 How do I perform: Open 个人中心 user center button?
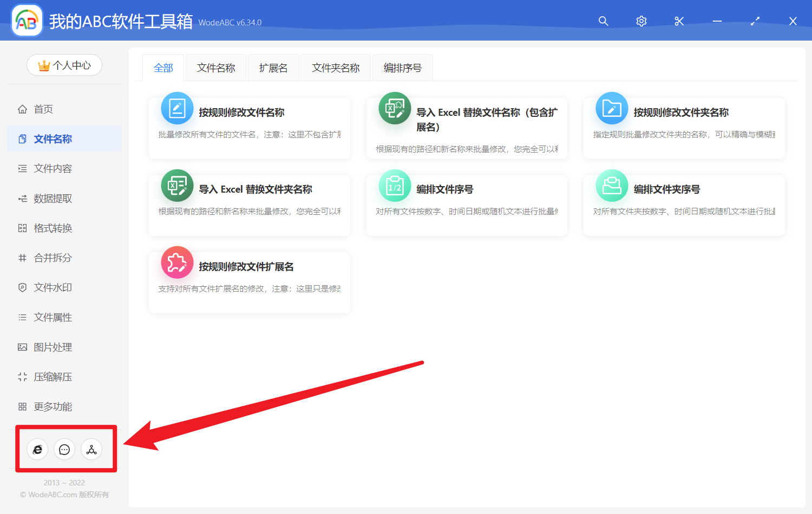64,65
